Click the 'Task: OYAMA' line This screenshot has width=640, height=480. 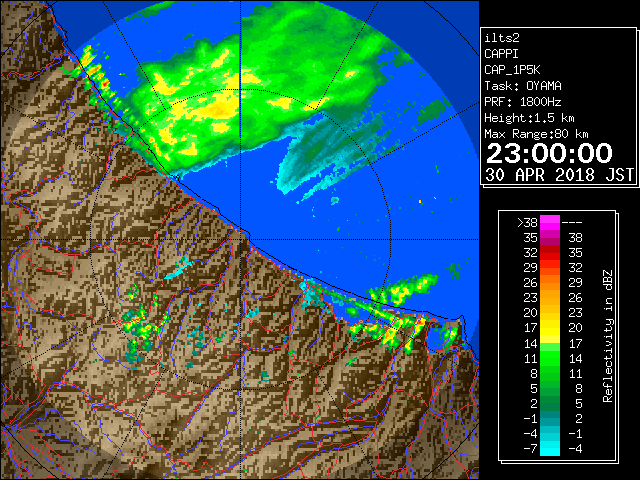(x=523, y=86)
